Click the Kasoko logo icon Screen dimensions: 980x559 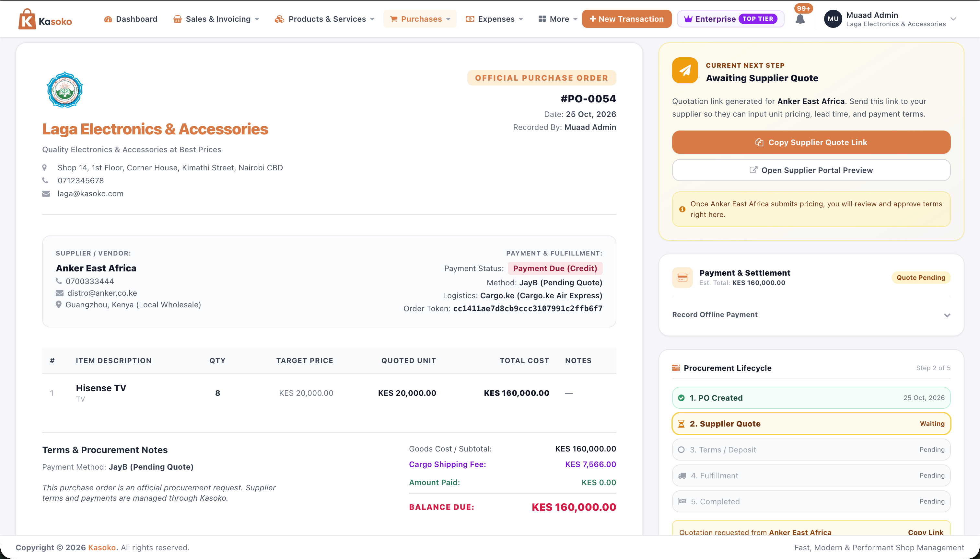pyautogui.click(x=27, y=19)
